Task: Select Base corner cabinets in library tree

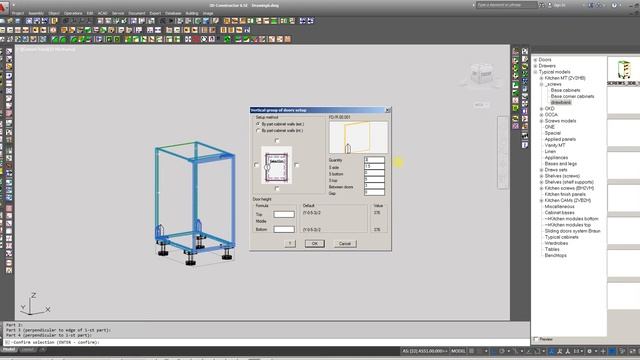Action: (572, 96)
